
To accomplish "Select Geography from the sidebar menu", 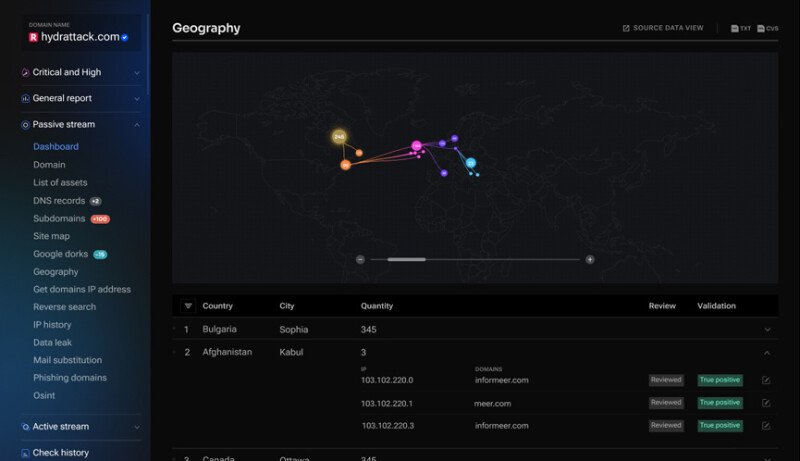I will coord(55,271).
